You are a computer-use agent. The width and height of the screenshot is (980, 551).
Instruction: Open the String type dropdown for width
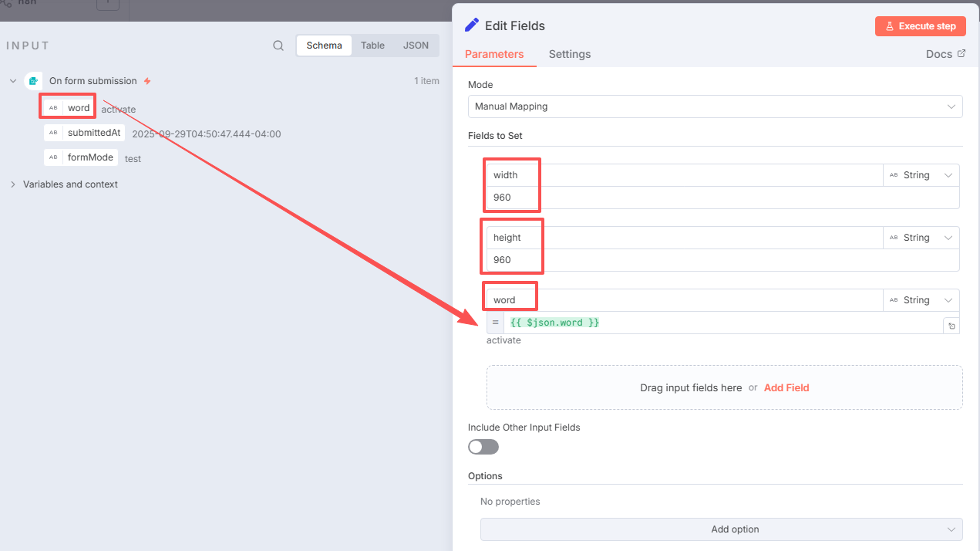point(921,175)
